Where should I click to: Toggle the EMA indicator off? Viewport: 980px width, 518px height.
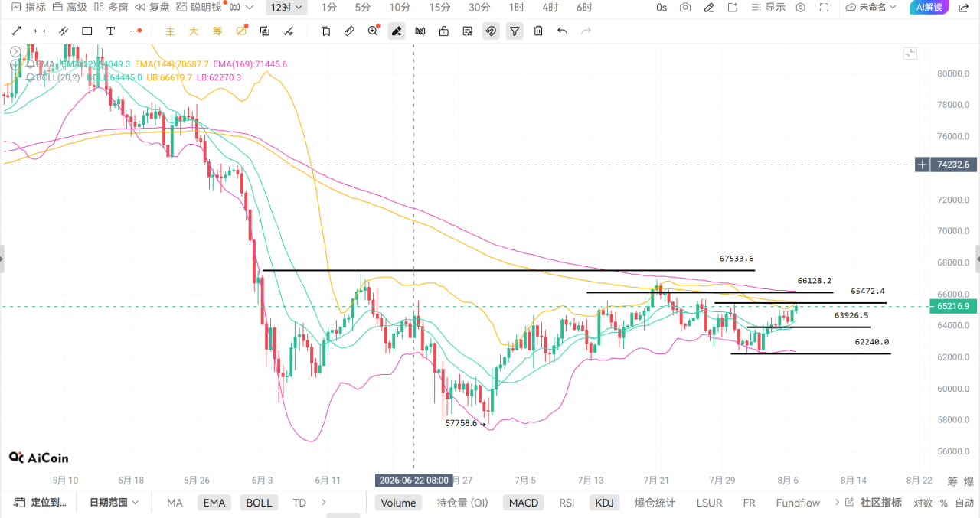[x=214, y=503]
